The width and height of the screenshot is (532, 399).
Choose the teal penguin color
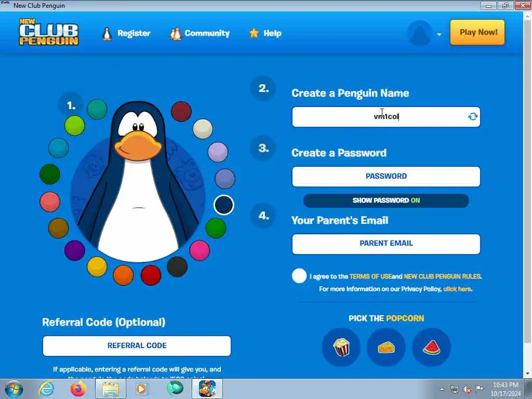(97, 109)
